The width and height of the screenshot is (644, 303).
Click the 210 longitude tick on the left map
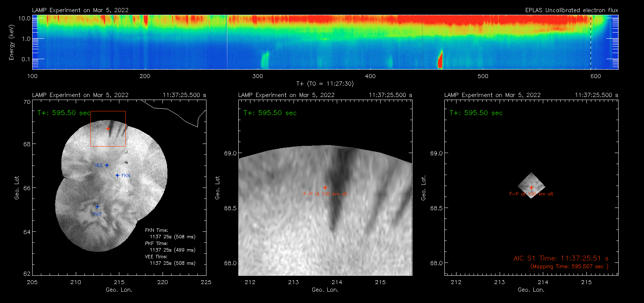(x=76, y=282)
